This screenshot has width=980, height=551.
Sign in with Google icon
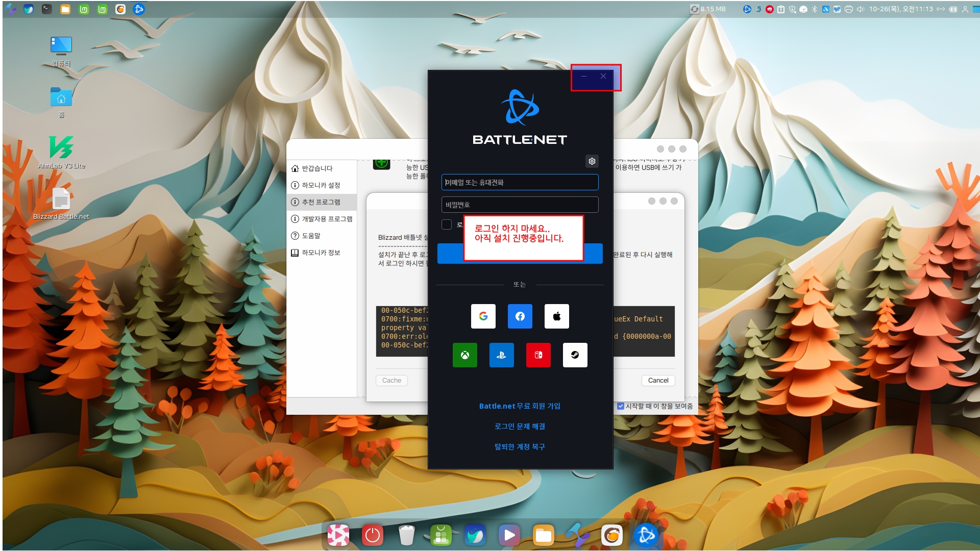pos(483,316)
